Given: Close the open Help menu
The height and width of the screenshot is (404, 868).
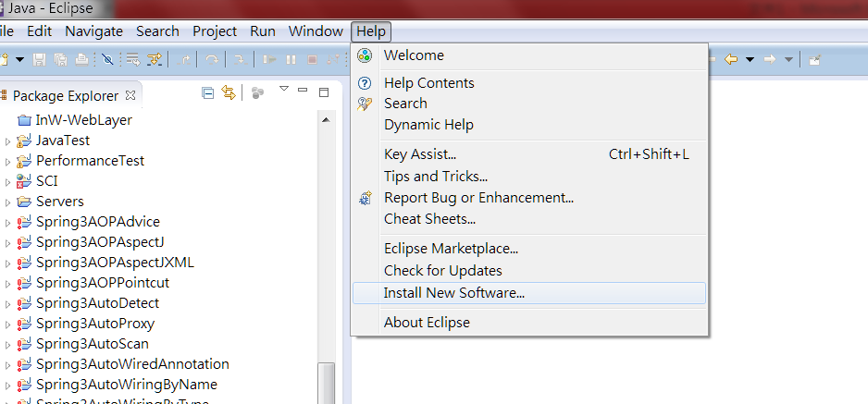Looking at the screenshot, I should pyautogui.click(x=371, y=31).
